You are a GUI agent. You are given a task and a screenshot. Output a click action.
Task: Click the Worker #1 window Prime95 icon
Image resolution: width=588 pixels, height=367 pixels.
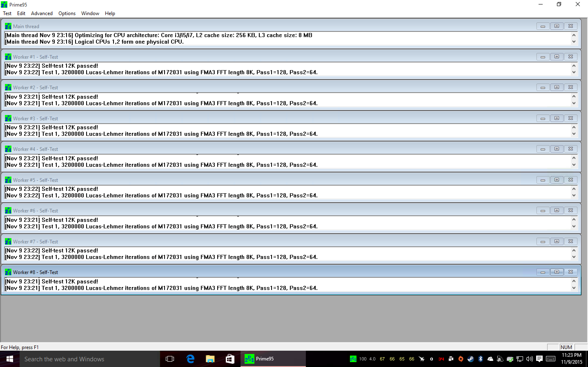coord(8,57)
